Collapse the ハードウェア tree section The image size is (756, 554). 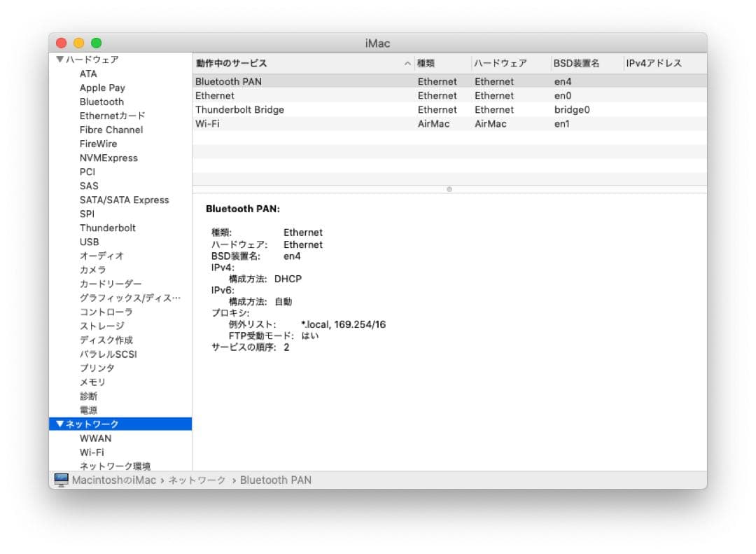point(59,60)
